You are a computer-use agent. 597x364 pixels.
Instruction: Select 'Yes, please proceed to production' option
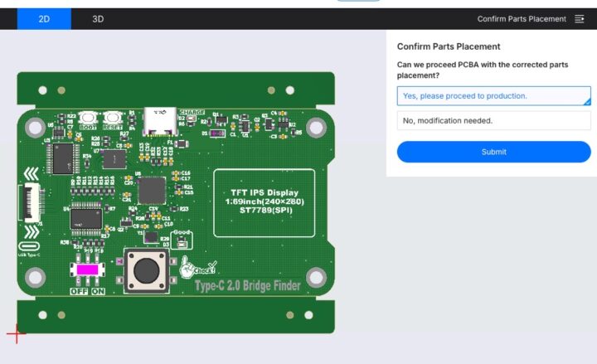coord(493,96)
